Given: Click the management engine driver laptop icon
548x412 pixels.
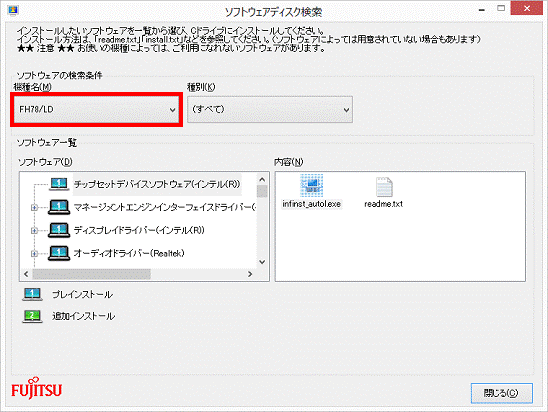Looking at the screenshot, I should [59, 207].
